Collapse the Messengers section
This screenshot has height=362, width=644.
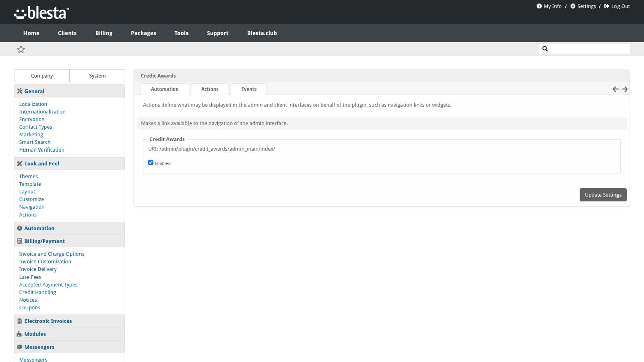70,347
